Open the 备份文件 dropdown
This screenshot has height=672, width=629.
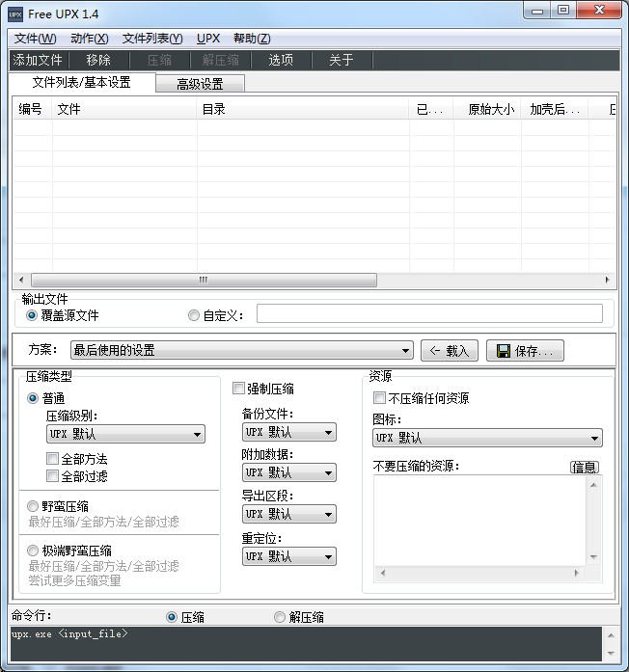click(x=289, y=432)
